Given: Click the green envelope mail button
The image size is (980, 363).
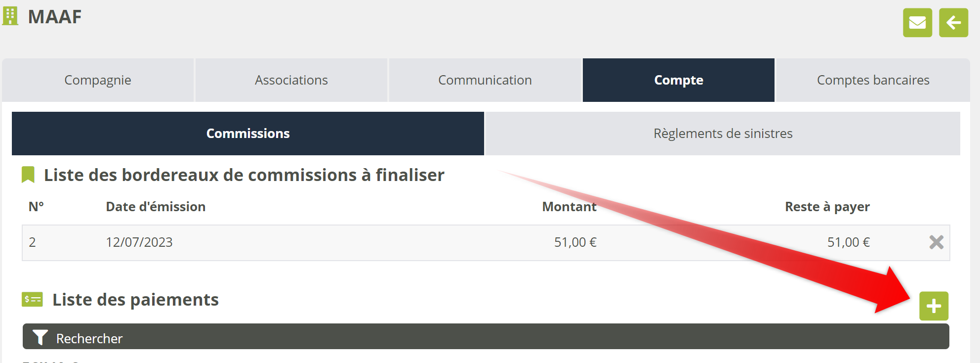Looking at the screenshot, I should pyautogui.click(x=917, y=23).
